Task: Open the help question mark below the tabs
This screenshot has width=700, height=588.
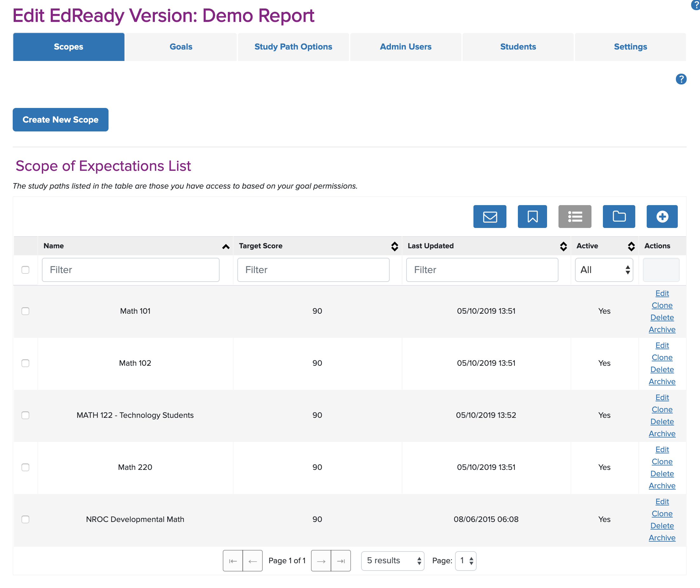Action: pos(681,79)
